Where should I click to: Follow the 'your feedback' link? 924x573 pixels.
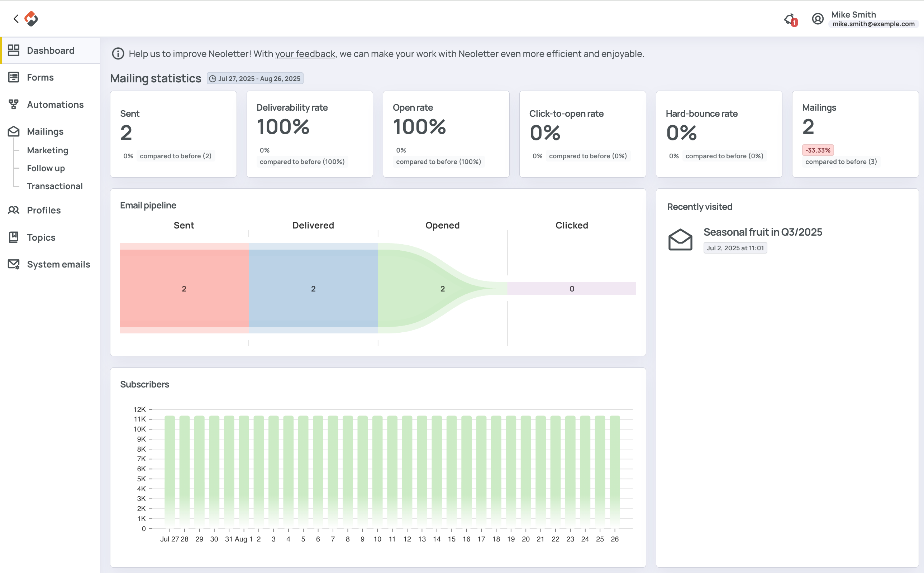305,54
